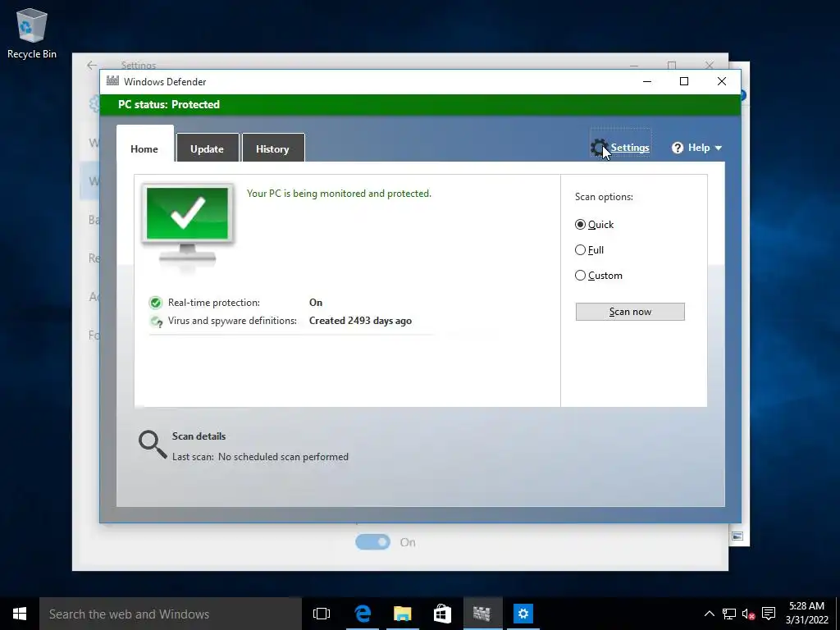The height and width of the screenshot is (630, 840).
Task: Click back arrow in background Settings window
Action: [92, 66]
